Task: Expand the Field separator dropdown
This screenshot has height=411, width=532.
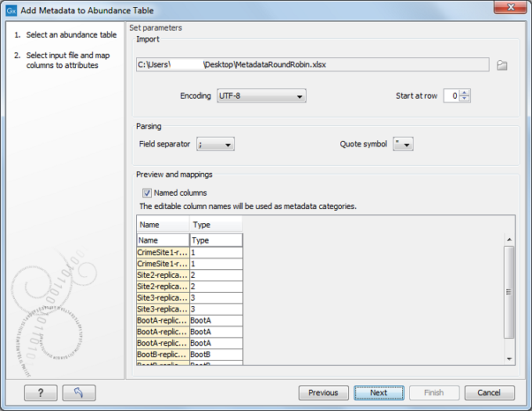Action: [x=215, y=144]
